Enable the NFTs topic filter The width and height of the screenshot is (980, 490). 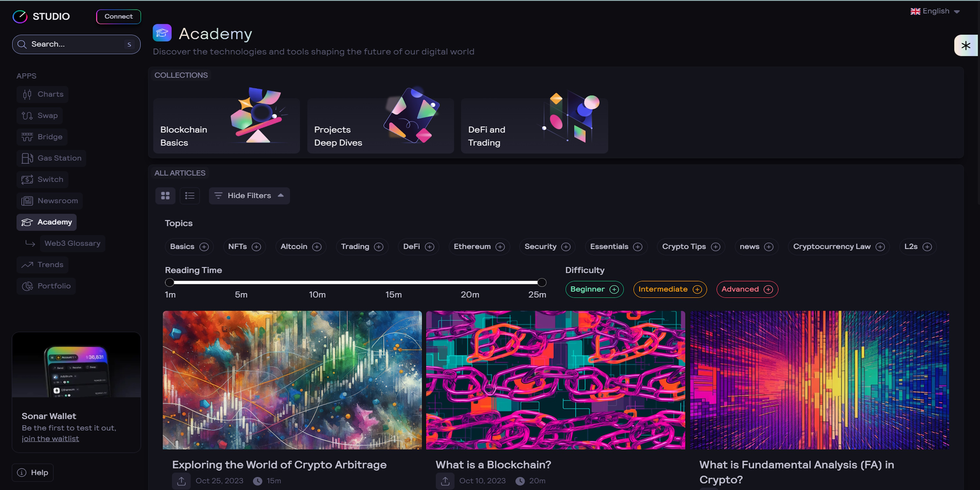(x=244, y=247)
